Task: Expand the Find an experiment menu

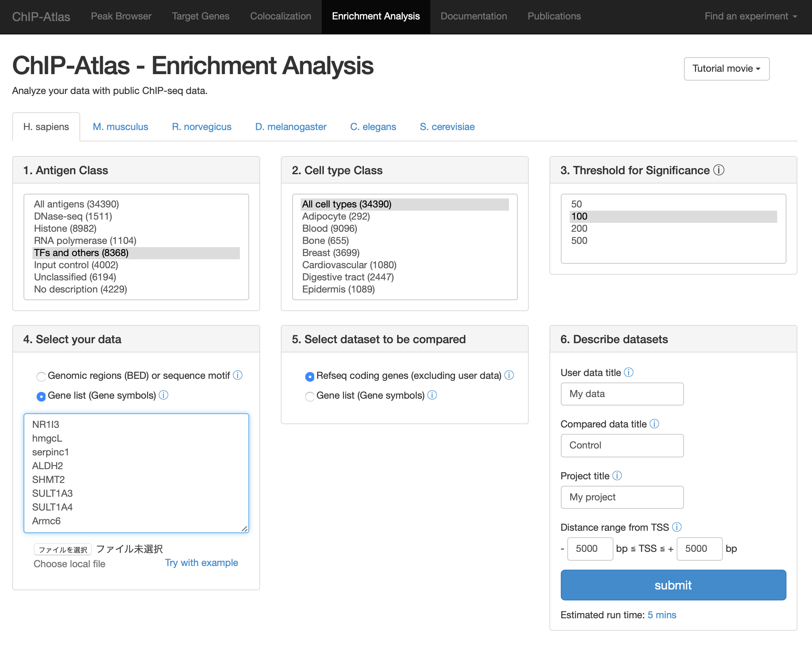Action: [751, 16]
